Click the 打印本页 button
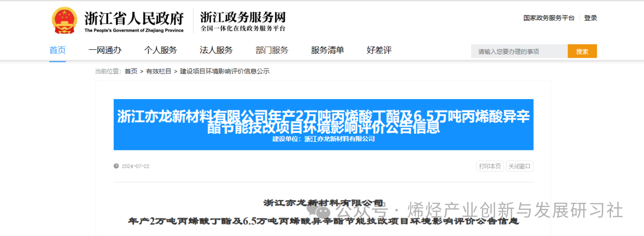The image size is (644, 236). click(490, 166)
